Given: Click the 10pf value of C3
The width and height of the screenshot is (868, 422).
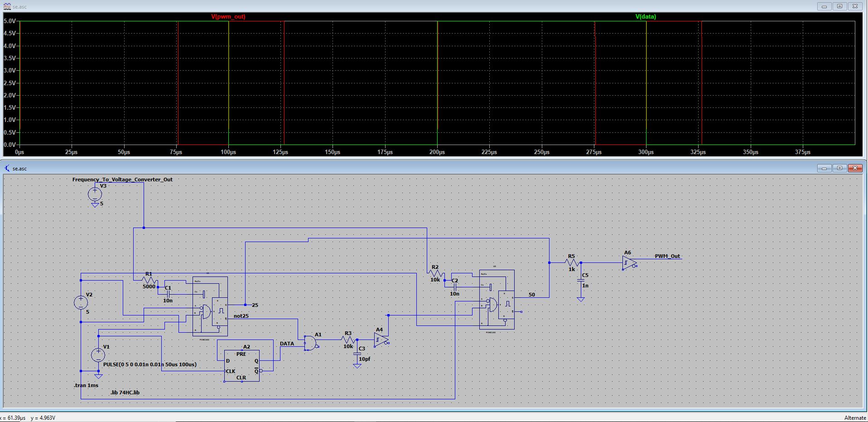Looking at the screenshot, I should [x=364, y=359].
